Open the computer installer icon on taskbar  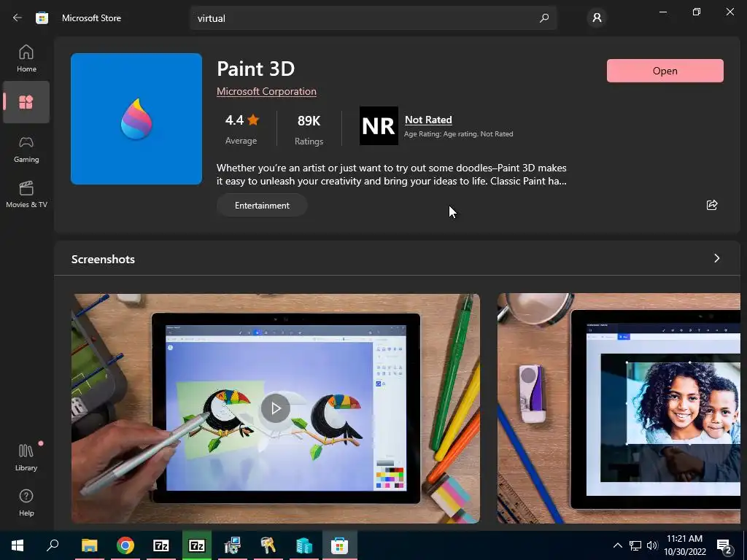coord(233,545)
